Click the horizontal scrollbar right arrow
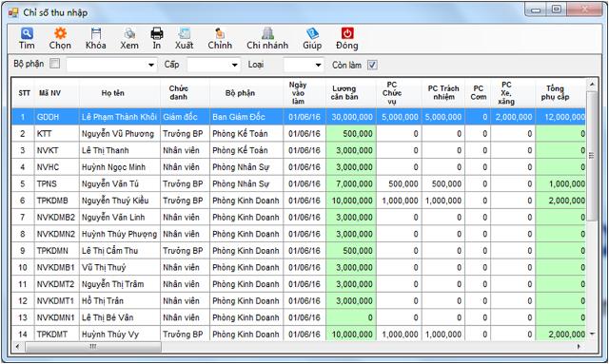The width and height of the screenshot is (609, 364). point(580,347)
